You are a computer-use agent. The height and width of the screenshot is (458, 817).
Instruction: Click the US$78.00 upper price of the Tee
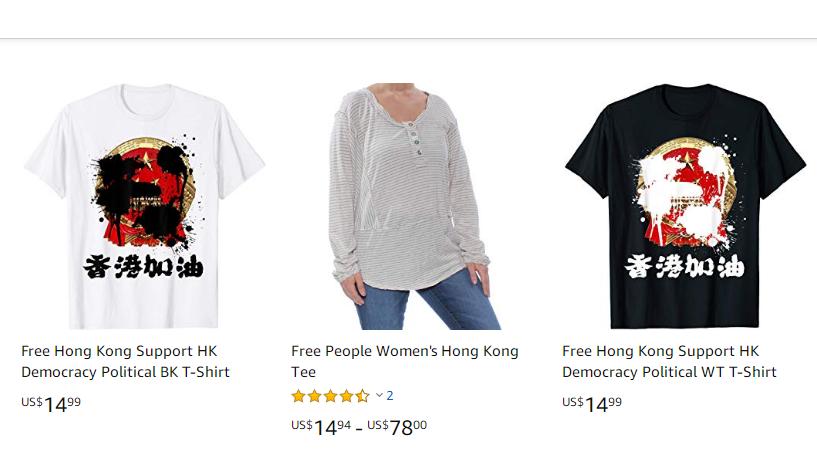(397, 427)
